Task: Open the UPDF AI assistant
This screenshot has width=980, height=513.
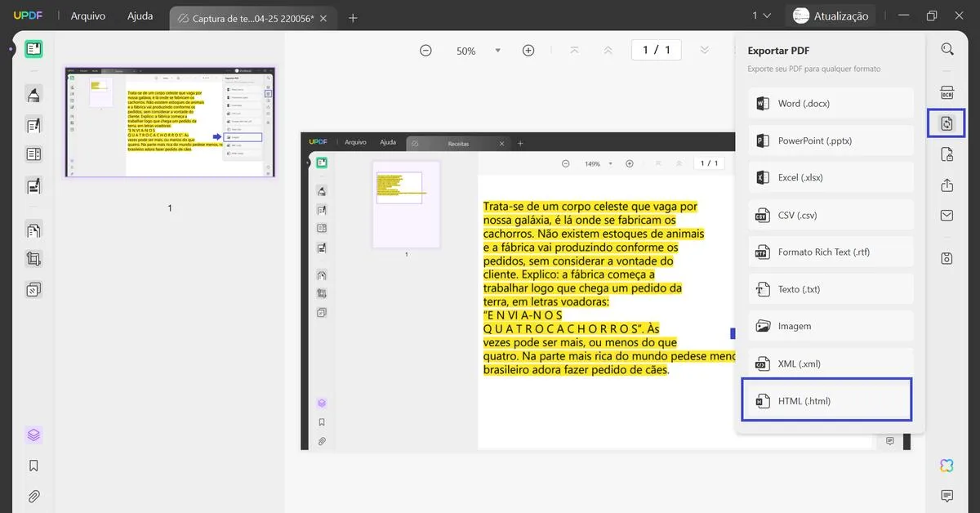Action: click(945, 465)
